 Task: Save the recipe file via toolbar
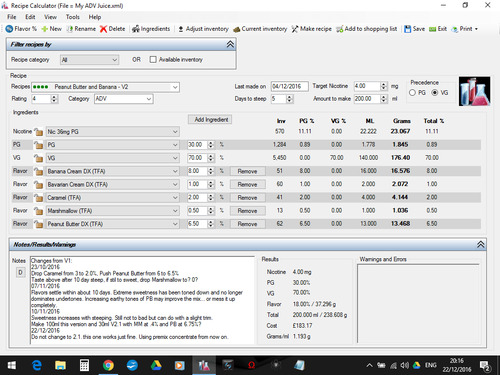point(414,29)
